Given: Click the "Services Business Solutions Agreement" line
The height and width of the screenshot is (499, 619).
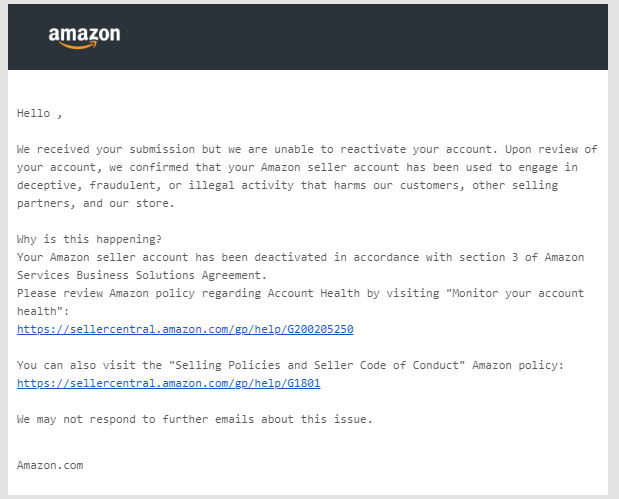Looking at the screenshot, I should (x=142, y=275).
